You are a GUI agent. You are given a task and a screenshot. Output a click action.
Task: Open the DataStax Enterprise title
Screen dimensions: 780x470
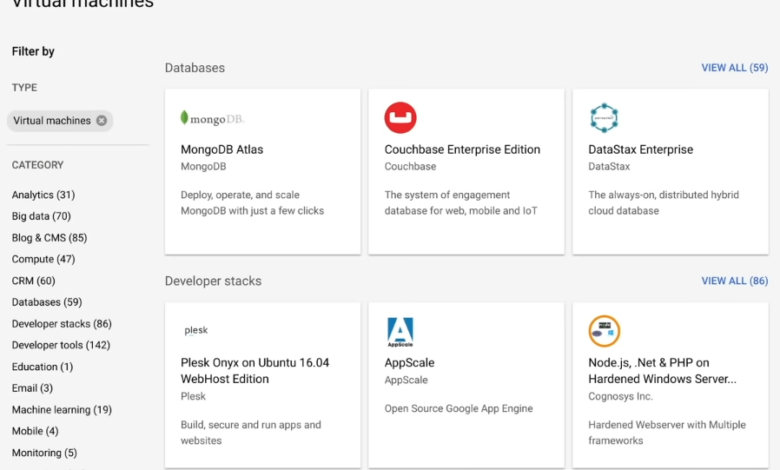click(x=640, y=150)
